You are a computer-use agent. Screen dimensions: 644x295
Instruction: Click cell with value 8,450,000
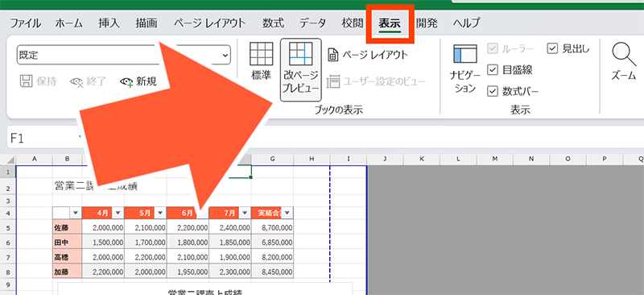pos(272,272)
